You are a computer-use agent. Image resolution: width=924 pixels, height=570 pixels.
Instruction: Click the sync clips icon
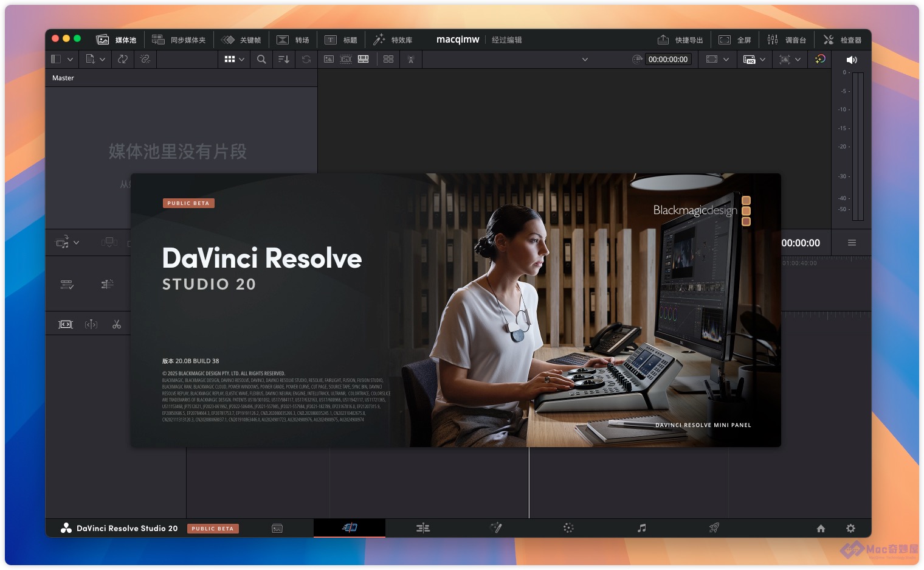(123, 59)
